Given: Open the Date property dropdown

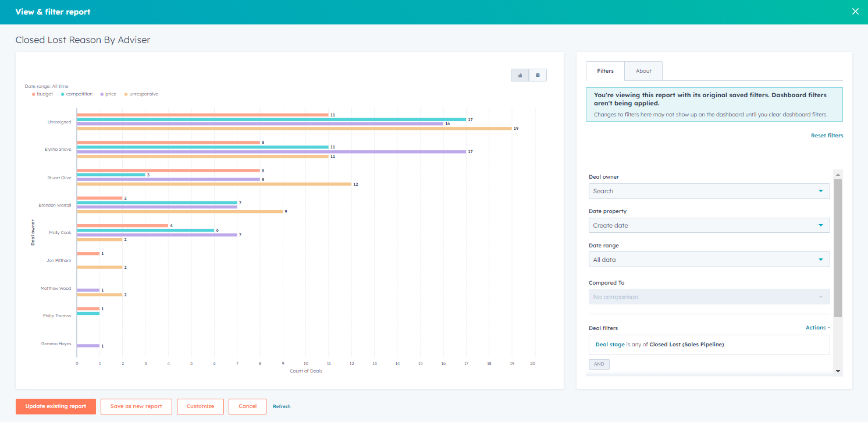Looking at the screenshot, I should 709,225.
